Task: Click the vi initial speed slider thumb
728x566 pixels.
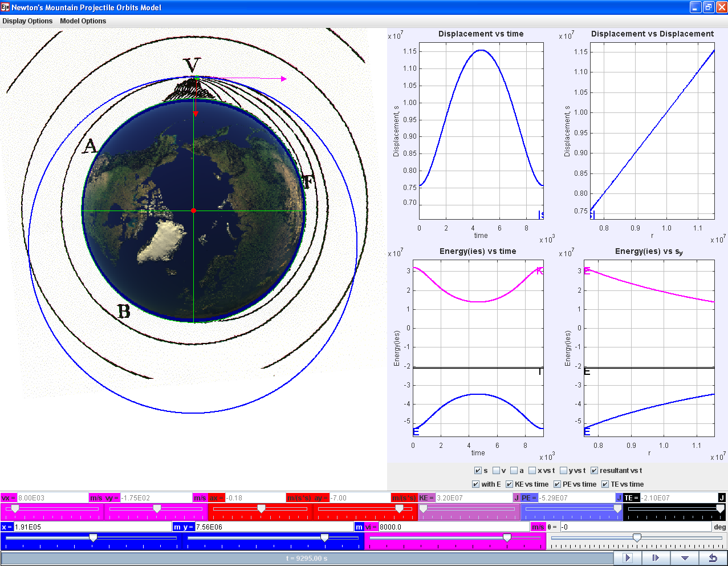Action: point(506,537)
